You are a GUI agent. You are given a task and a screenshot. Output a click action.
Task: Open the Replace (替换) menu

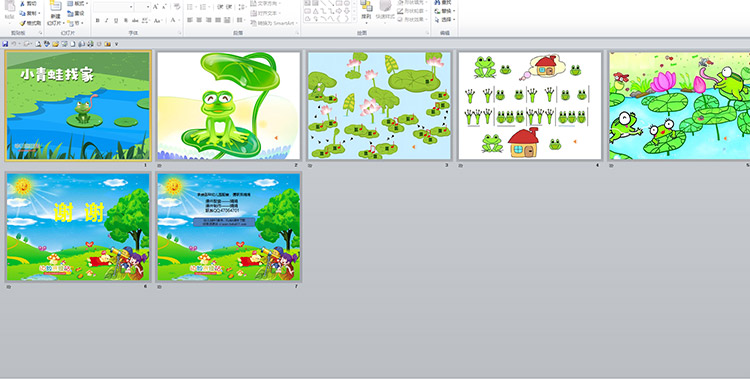tap(445, 11)
